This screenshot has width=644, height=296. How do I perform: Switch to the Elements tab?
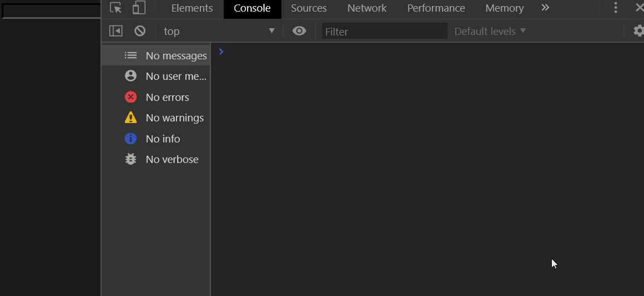[192, 8]
